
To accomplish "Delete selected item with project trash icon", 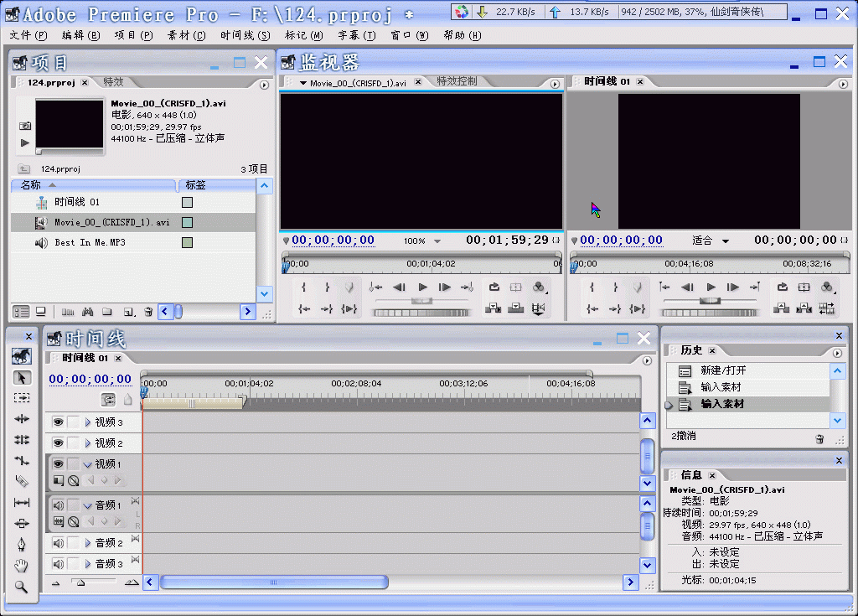I will (148, 312).
